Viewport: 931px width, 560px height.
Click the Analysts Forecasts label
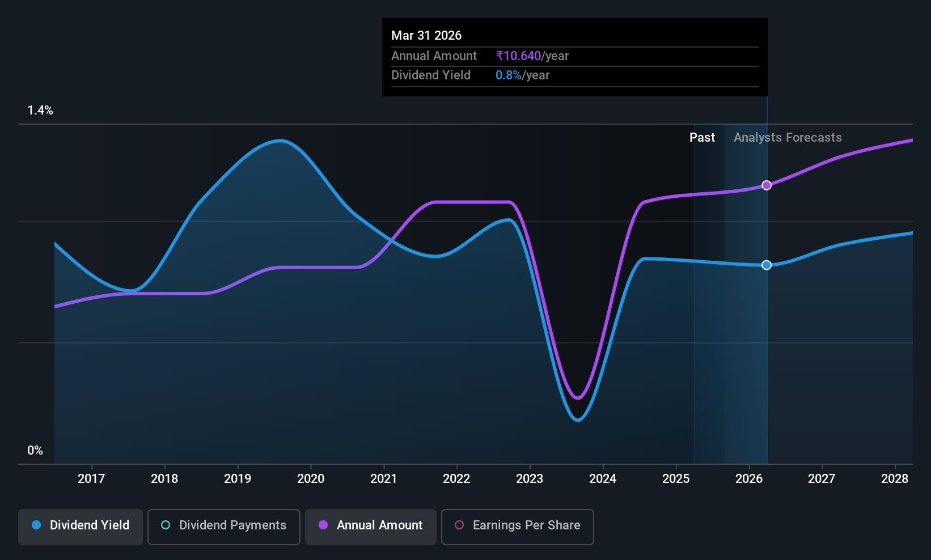788,138
